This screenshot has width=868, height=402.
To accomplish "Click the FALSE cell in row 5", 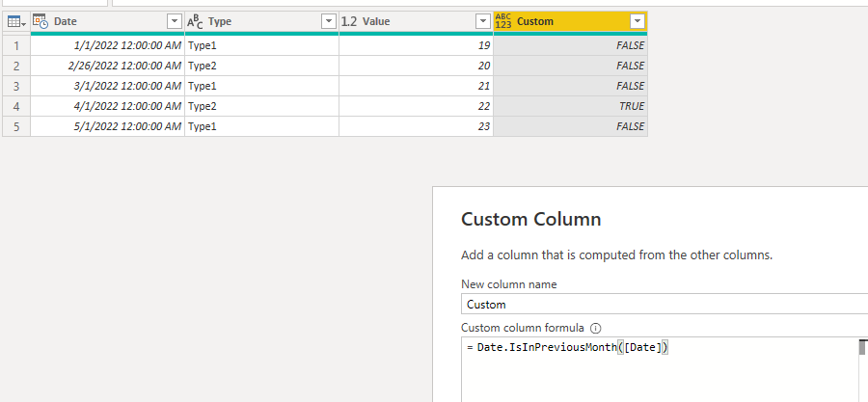I will click(x=570, y=126).
